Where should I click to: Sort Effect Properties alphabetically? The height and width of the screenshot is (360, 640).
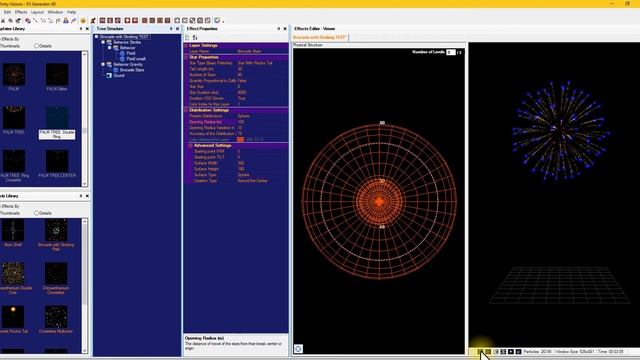click(195, 38)
